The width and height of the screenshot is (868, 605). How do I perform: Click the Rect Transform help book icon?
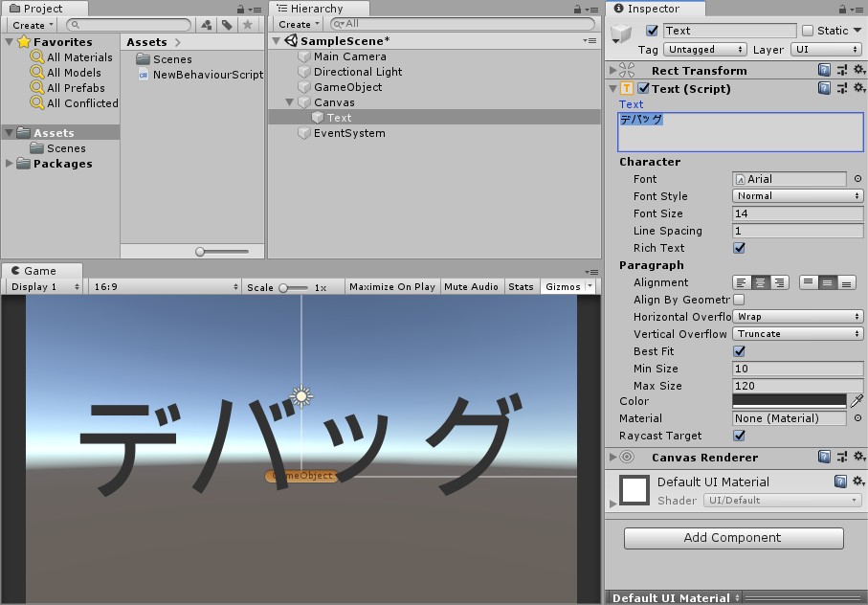823,69
